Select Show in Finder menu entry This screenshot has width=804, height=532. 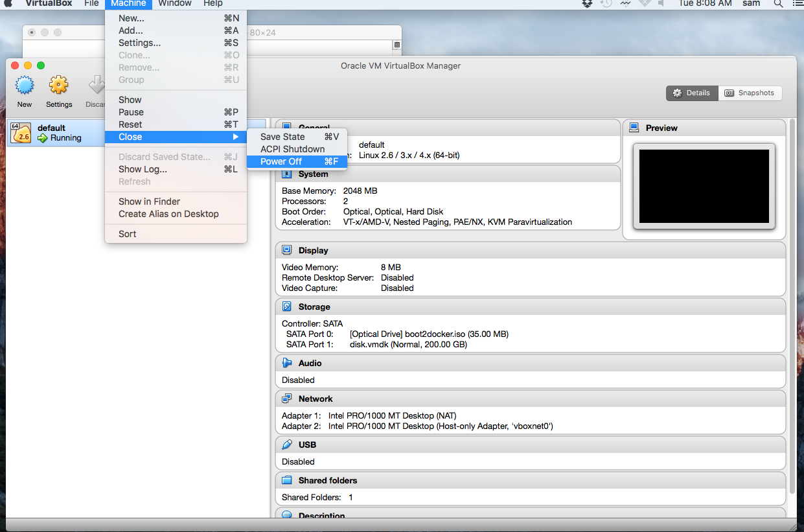coord(176,202)
